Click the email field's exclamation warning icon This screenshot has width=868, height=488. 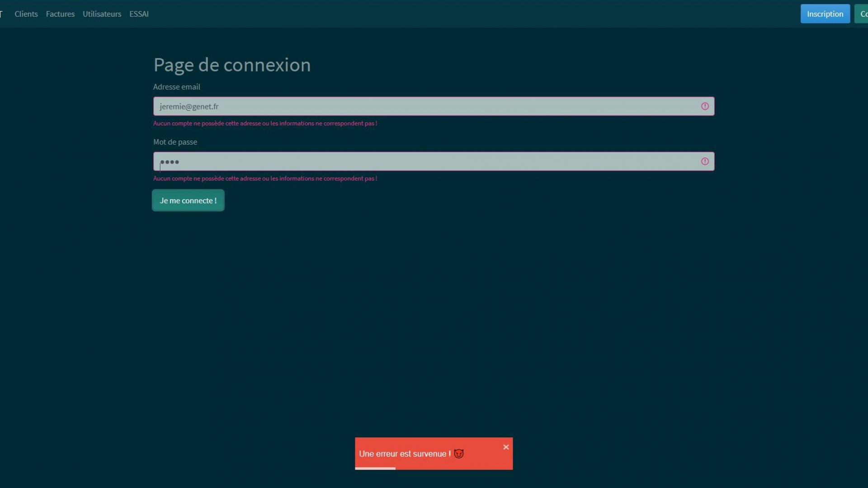705,106
